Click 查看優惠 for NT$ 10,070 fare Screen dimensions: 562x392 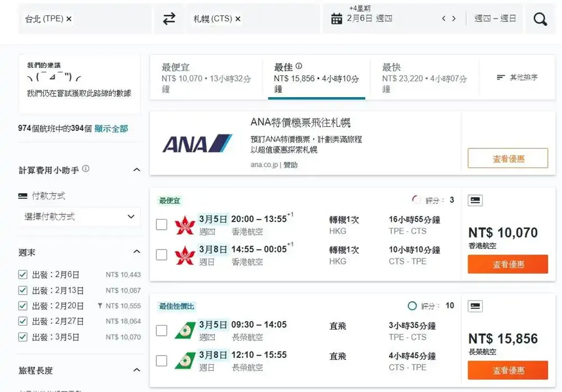tap(508, 264)
